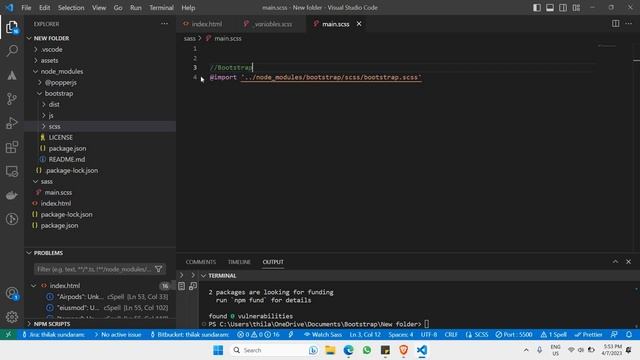This screenshot has width=640, height=360.
Task: Open the Extensions view icon
Action: coord(12,147)
